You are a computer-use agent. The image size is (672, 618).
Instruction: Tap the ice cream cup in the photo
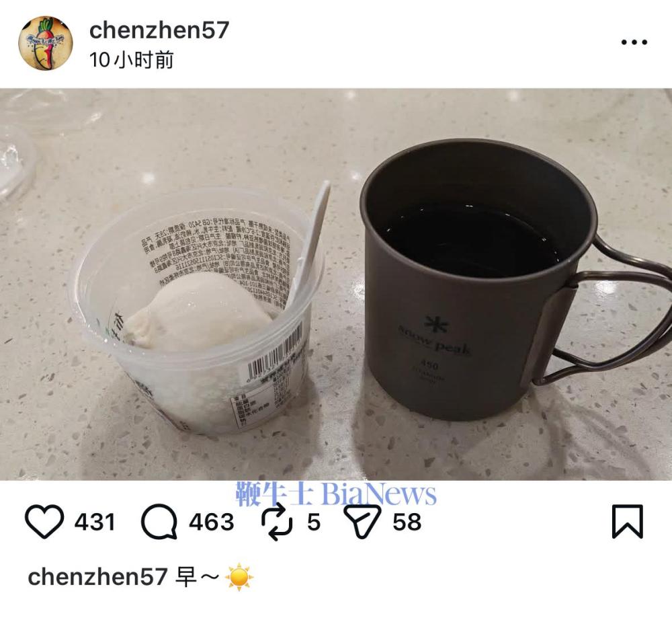[x=200, y=309]
